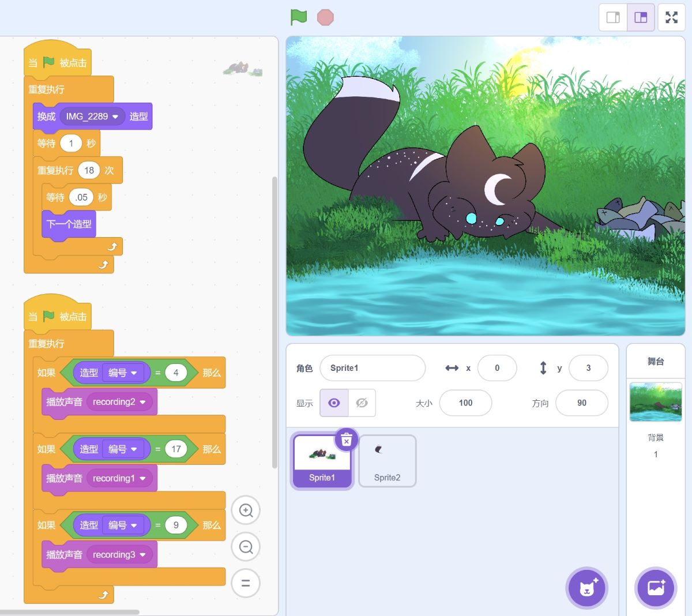Stop the project with the red stop button
This screenshot has height=616, width=692.
[x=325, y=17]
